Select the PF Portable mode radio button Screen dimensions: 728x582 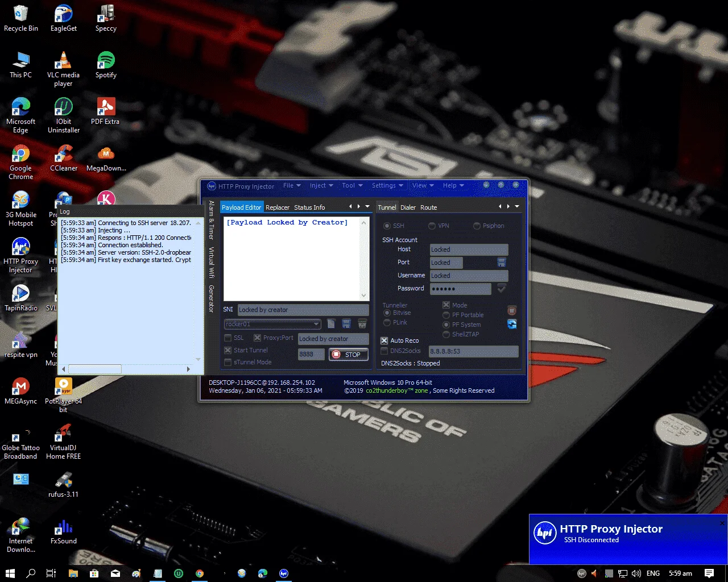tap(446, 315)
